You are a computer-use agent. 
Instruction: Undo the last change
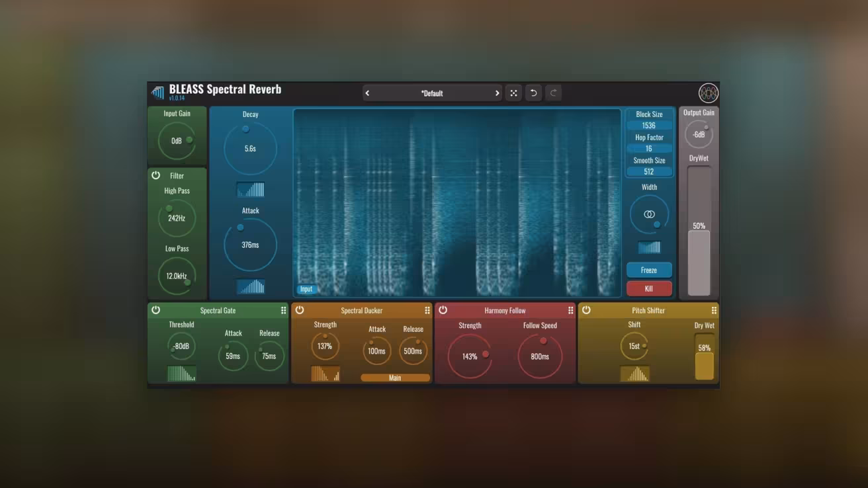tap(533, 93)
